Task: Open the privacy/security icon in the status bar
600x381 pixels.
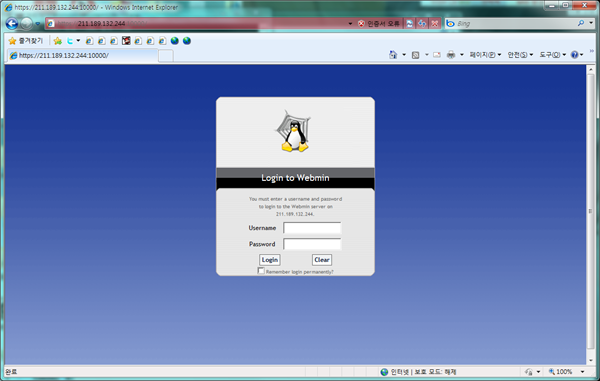Action: [529, 372]
